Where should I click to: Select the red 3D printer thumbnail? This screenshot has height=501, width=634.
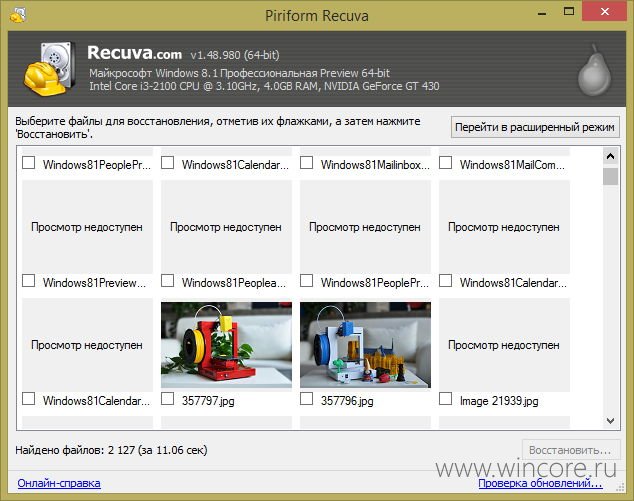point(226,345)
